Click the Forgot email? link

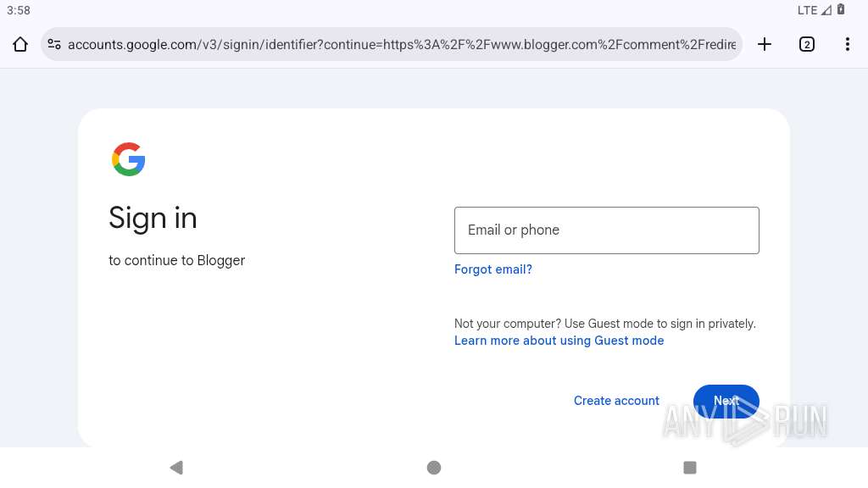pyautogui.click(x=493, y=269)
